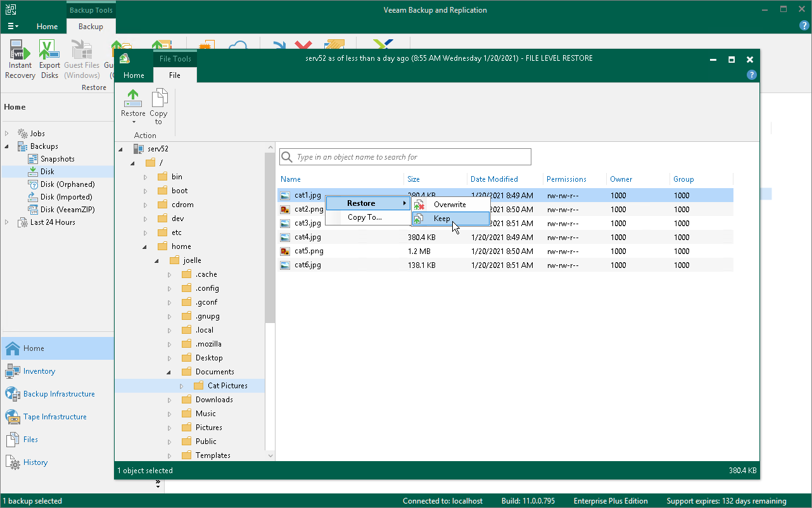Choose Overwrite from Restore submenu
This screenshot has height=508, width=812.
(x=450, y=205)
